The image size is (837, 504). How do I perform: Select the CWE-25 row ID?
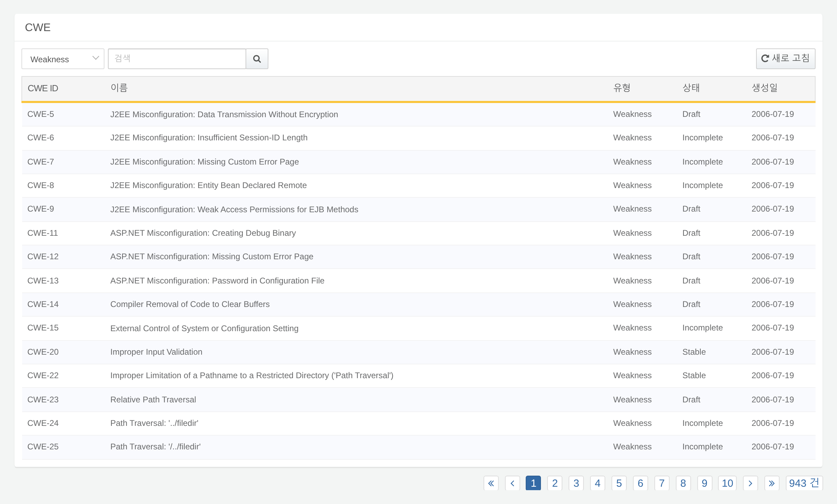coord(43,447)
